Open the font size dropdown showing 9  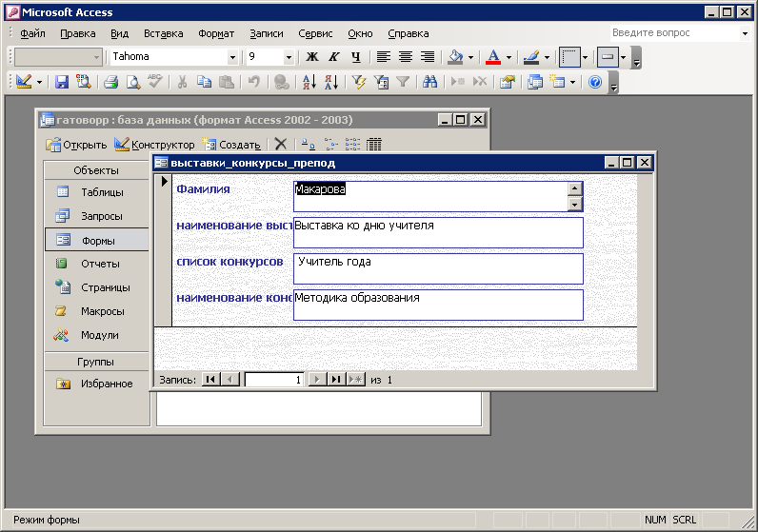(x=289, y=57)
